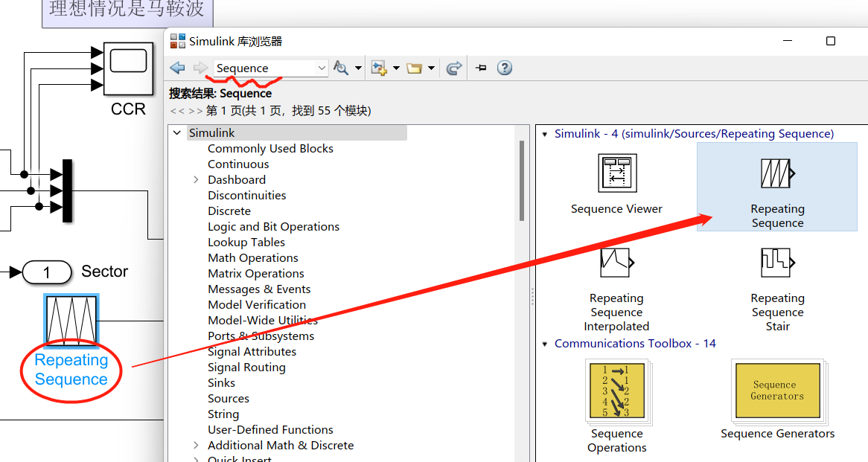868x462 pixels.
Task: Select Signal Attributes library
Action: click(x=252, y=351)
